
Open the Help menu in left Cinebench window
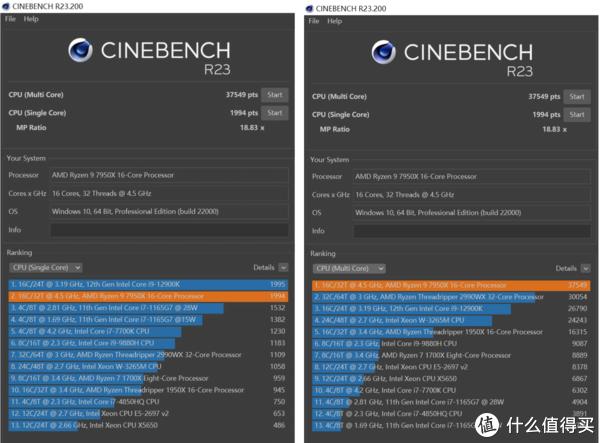click(x=31, y=19)
